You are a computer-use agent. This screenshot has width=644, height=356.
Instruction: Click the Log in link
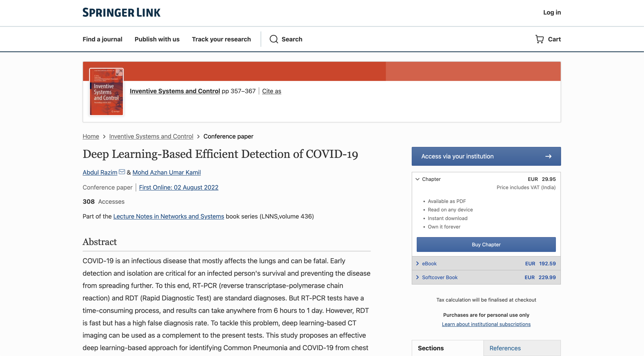(x=552, y=12)
